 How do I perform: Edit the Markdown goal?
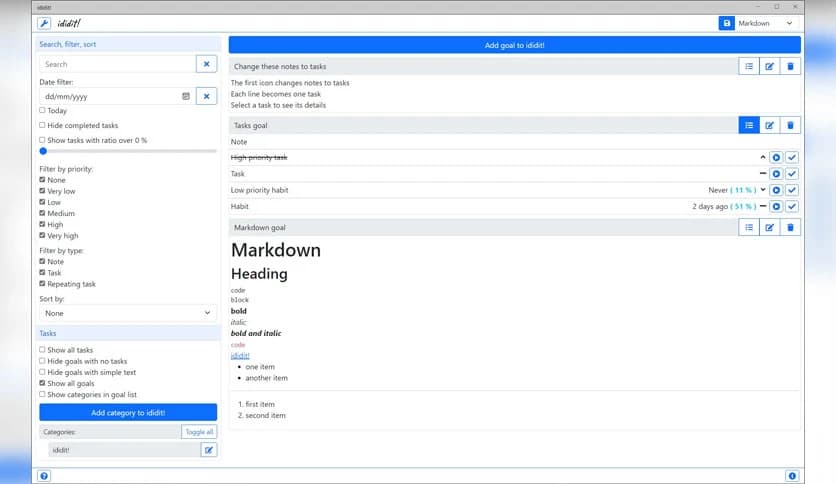(x=769, y=228)
